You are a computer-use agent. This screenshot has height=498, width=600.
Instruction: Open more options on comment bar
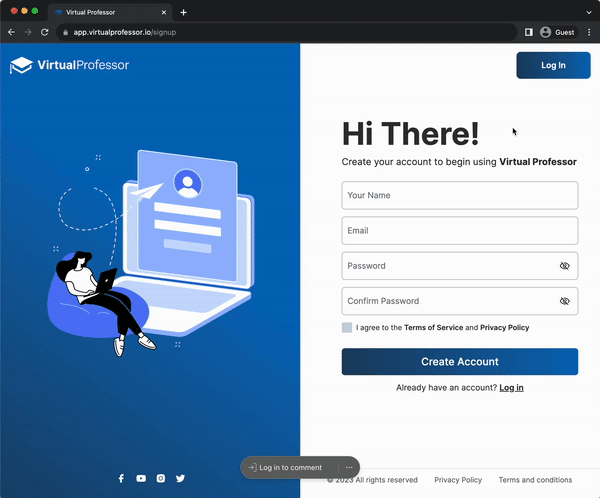(x=348, y=468)
